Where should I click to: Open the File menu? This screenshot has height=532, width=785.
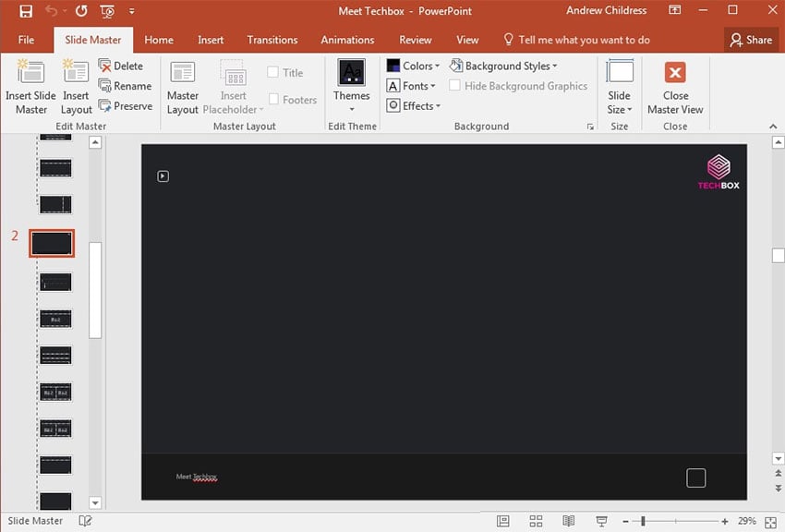(26, 40)
